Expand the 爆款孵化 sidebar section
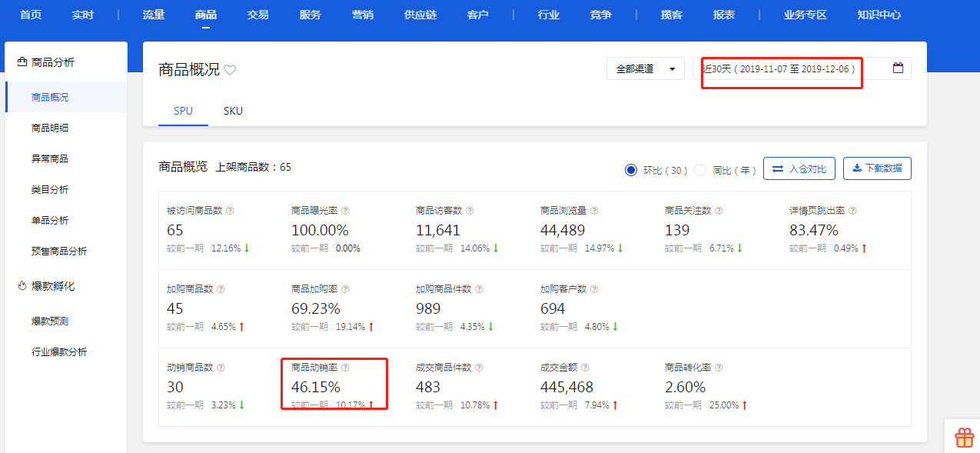980x453 pixels. (52, 286)
